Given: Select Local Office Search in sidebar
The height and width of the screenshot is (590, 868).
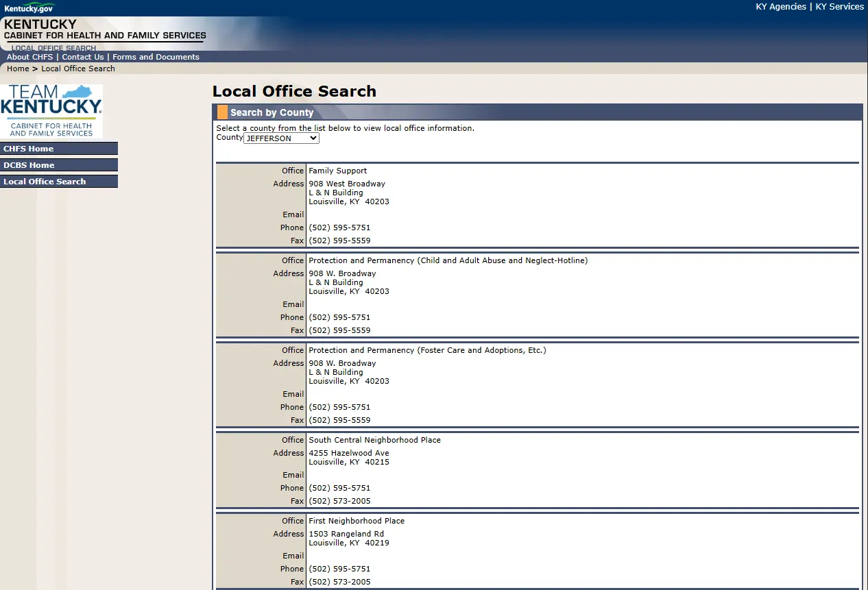Looking at the screenshot, I should [x=59, y=182].
